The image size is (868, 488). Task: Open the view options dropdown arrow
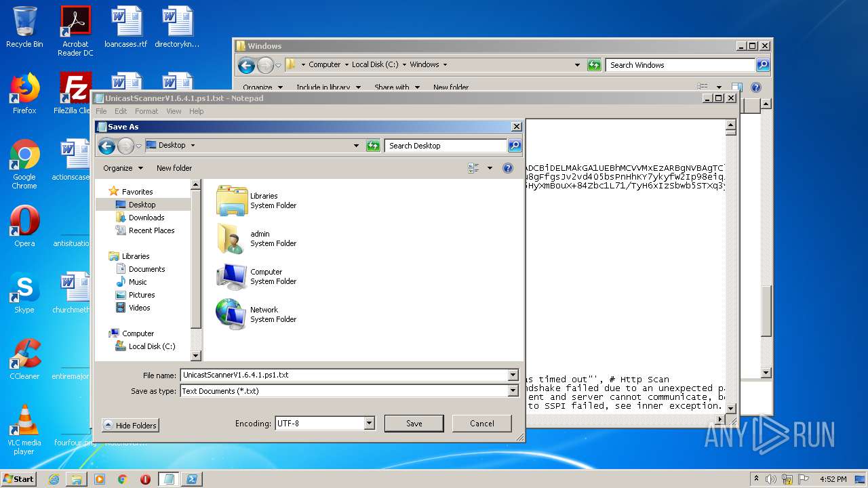pos(490,168)
